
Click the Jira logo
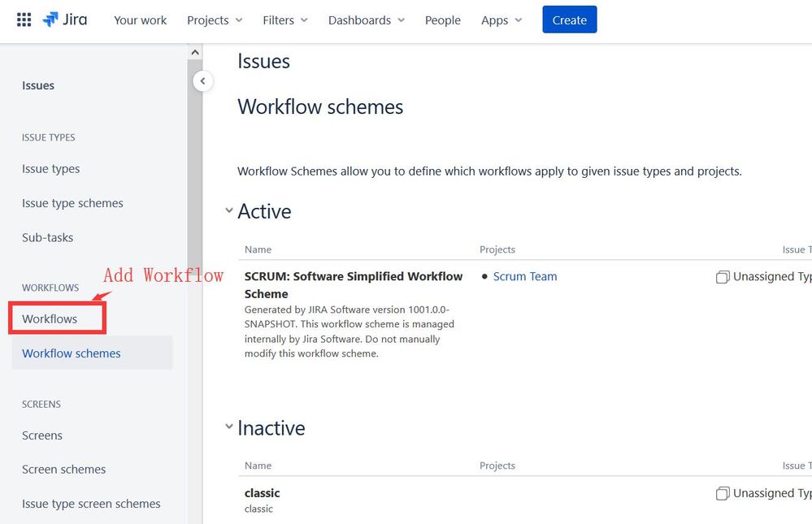[65, 19]
